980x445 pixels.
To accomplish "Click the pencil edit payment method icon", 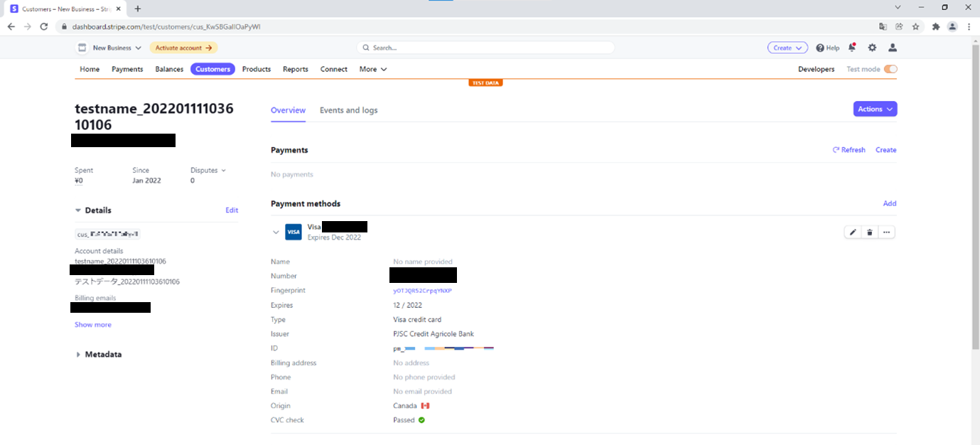I will [852, 232].
